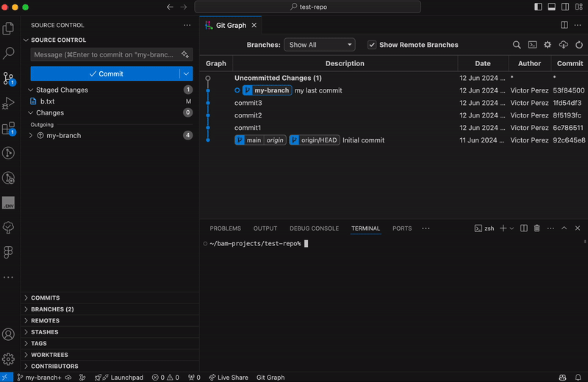Click the Git Graph find magnifier icon
The height and width of the screenshot is (382, 588).
tap(517, 45)
